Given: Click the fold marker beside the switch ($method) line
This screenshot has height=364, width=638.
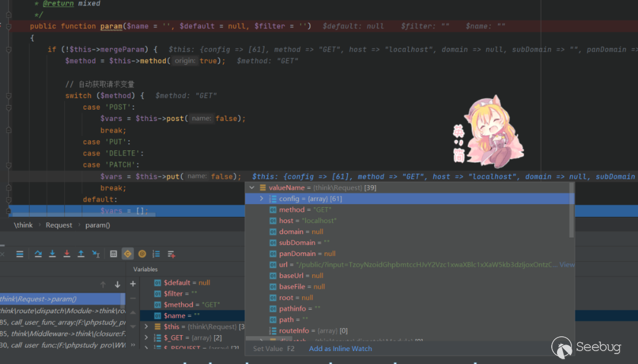Looking at the screenshot, I should 8,96.
